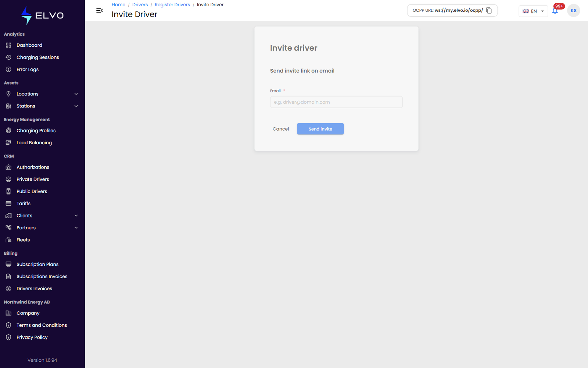The height and width of the screenshot is (368, 588).
Task: Click the Drivers breadcrumb link
Action: 140,5
